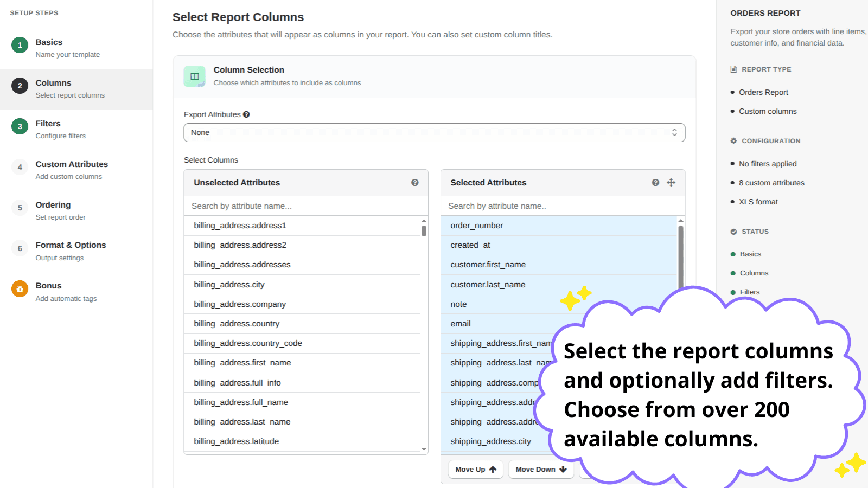This screenshot has height=488, width=868.
Task: Click the help icon on Unselected Attributes panel
Action: pos(415,183)
